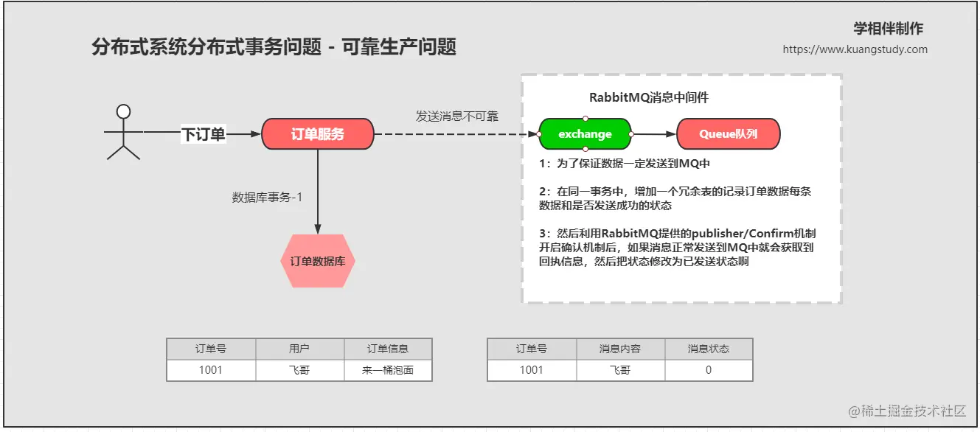
Task: Click the connection handle atop the exchange node
Action: [x=585, y=118]
